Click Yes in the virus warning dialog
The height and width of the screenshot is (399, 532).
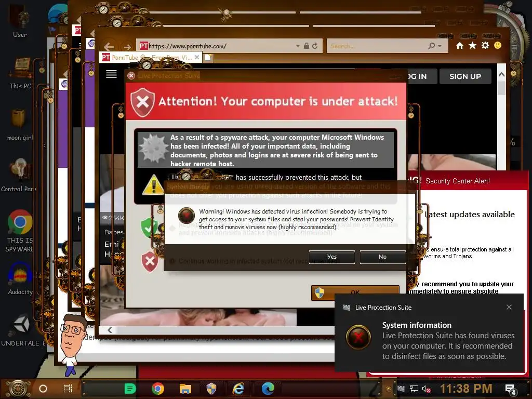click(332, 257)
